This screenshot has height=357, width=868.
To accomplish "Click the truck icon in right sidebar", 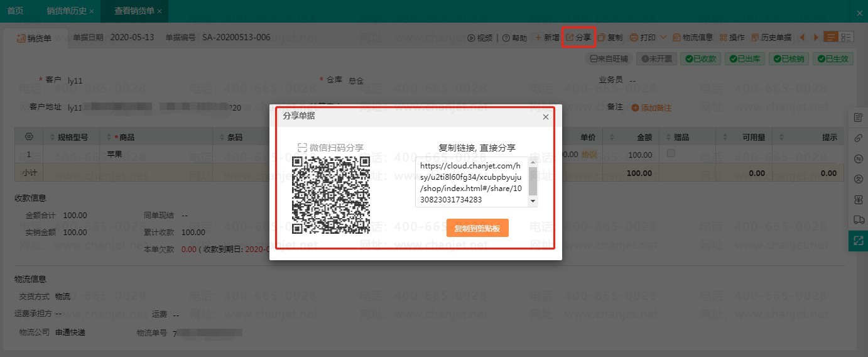I will [x=859, y=219].
